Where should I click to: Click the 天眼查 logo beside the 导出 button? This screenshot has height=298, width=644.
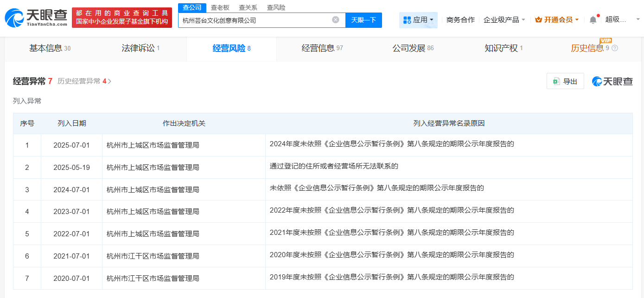click(612, 81)
